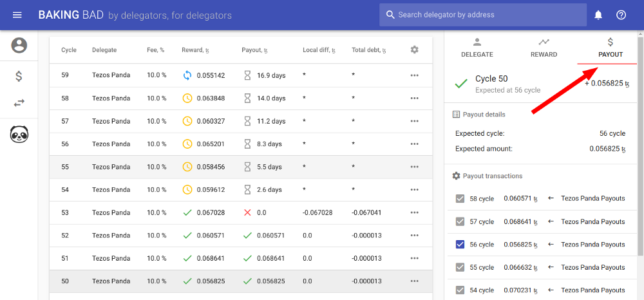Image resolution: width=644 pixels, height=300 pixels.
Task: Select the panda baker icon
Action: 19,134
